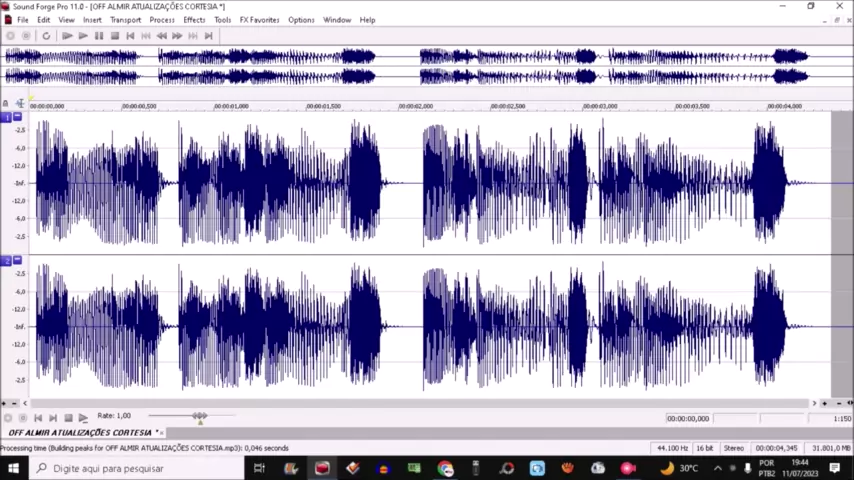Toggle Loop Playback in the top toolbar
Screen dimensions: 854x480
46,36
